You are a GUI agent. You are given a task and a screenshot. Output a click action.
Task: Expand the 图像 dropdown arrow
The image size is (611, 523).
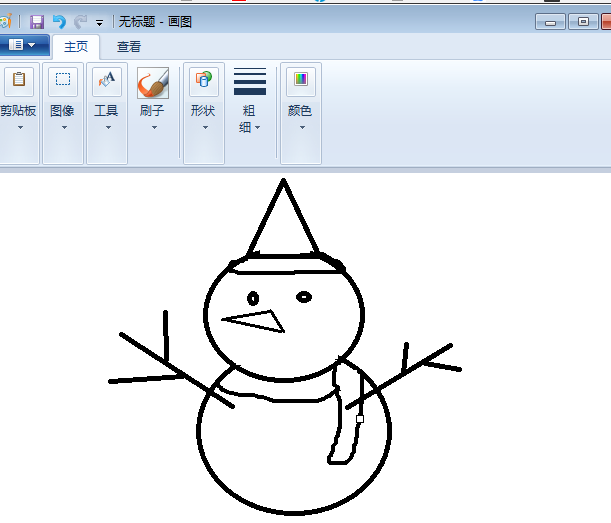pyautogui.click(x=64, y=127)
